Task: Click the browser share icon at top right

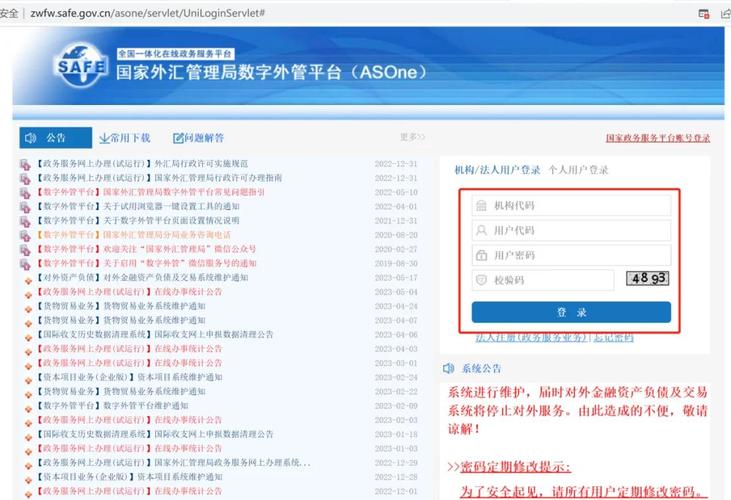Action: [725, 14]
